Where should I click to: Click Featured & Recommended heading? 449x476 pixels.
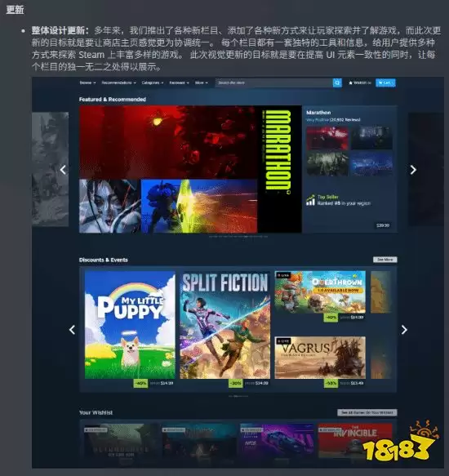coord(113,100)
